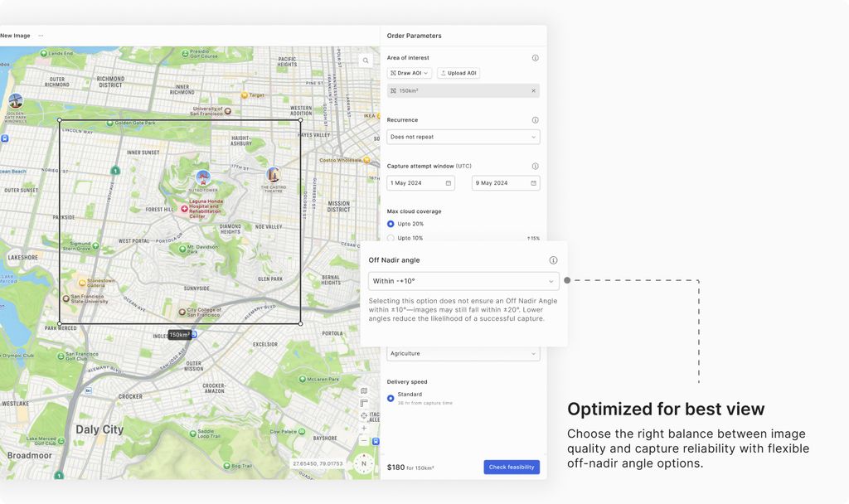
Task: Open Capture attempt window info icon
Action: pyautogui.click(x=535, y=166)
